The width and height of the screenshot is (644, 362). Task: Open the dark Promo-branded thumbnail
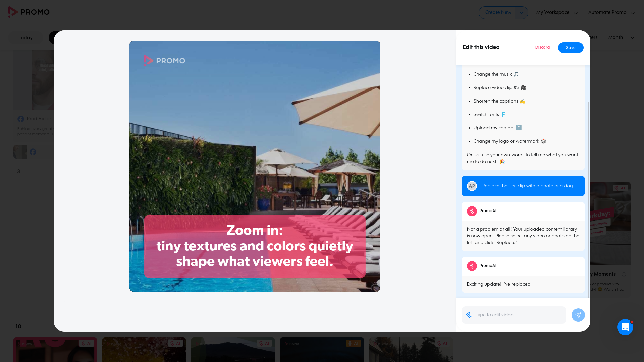click(x=322, y=350)
